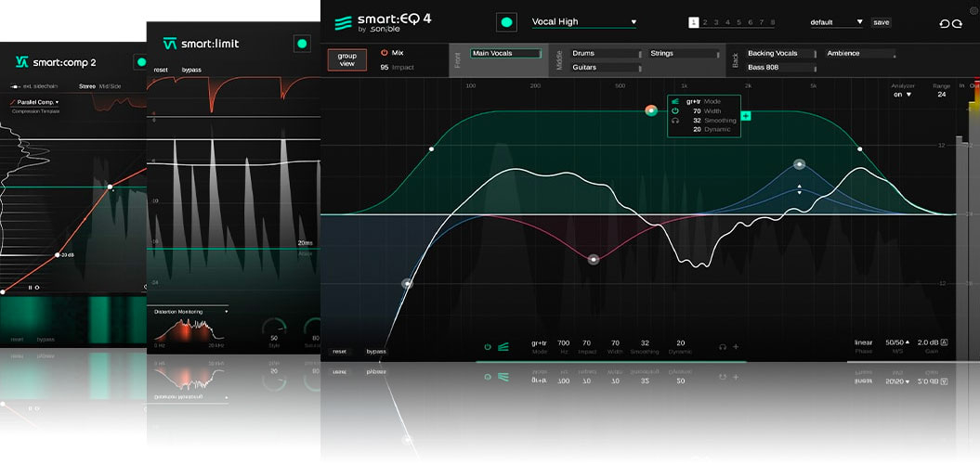Click the redo arrow in smart:EQ 4

coord(958,23)
